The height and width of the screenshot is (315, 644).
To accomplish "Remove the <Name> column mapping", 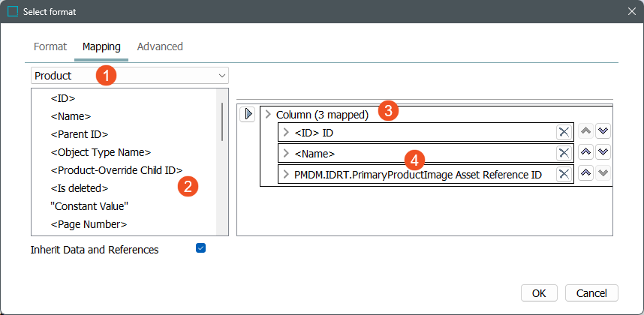I will point(564,153).
